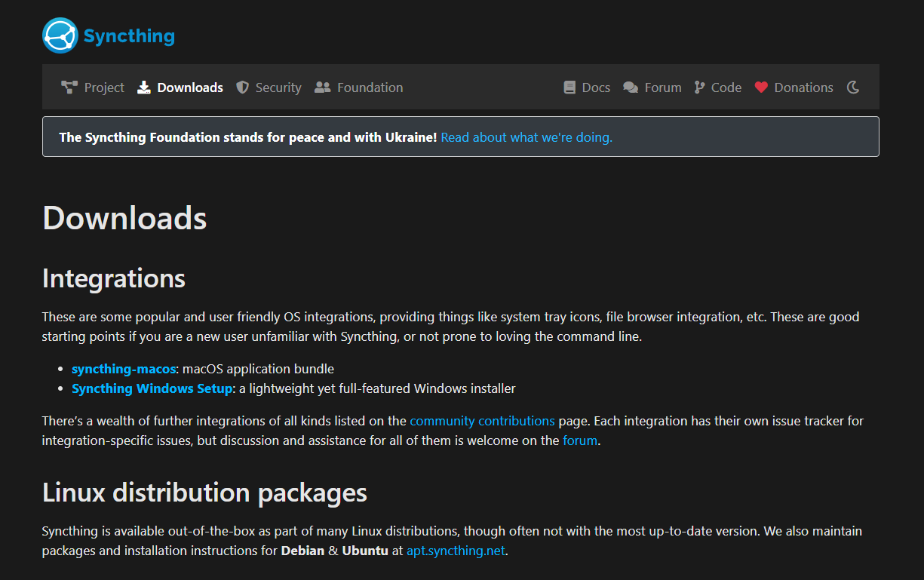924x580 pixels.
Task: Select the Foundation navigation entry
Action: [x=370, y=87]
